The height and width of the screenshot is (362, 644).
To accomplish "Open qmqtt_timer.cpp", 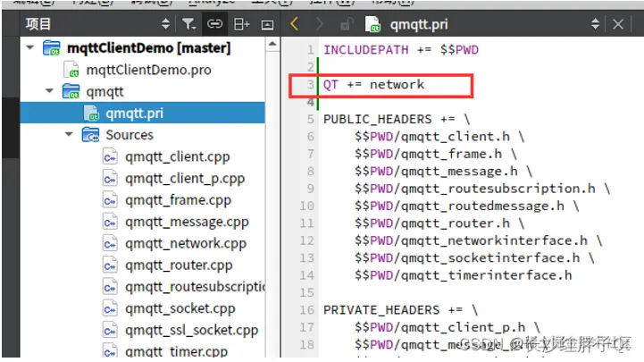I will pyautogui.click(x=176, y=351).
